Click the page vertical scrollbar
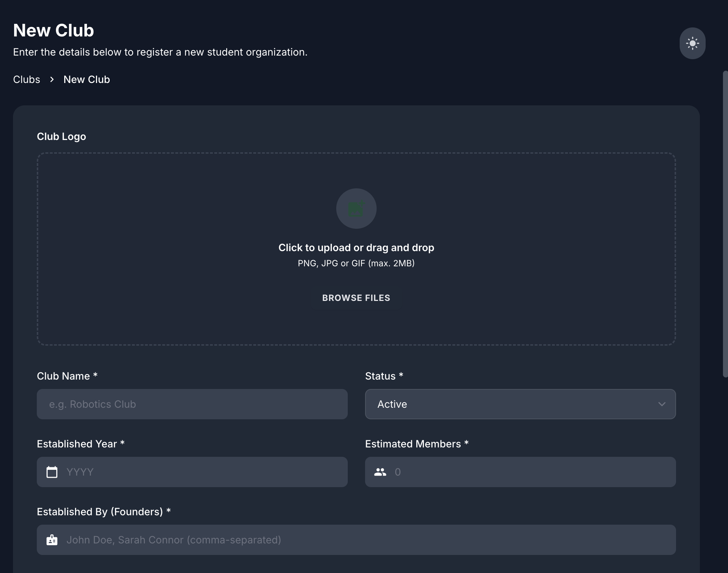Viewport: 728px width, 573px height. tap(725, 224)
